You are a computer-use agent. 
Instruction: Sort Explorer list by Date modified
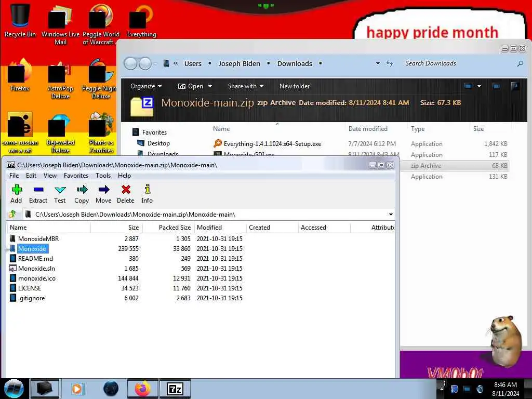pos(368,129)
